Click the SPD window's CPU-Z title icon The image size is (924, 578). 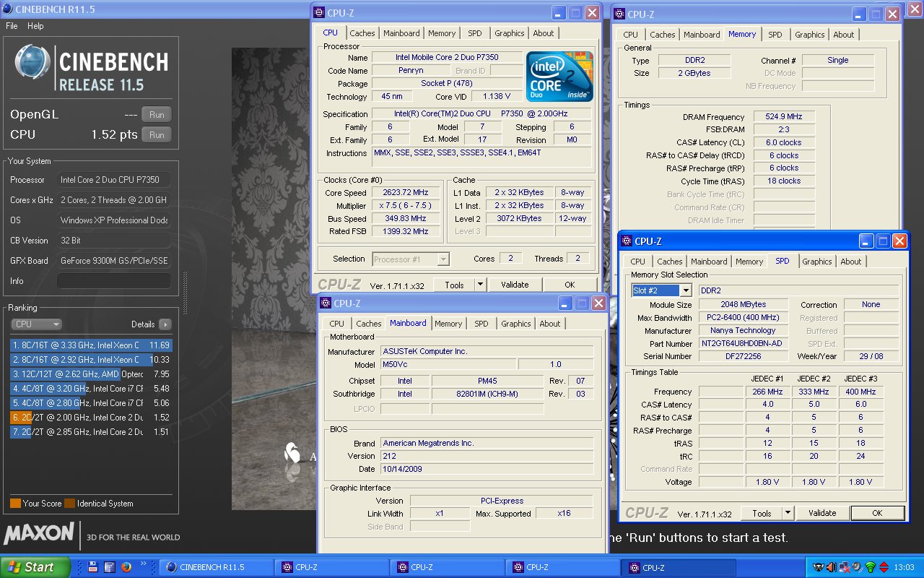(627, 241)
